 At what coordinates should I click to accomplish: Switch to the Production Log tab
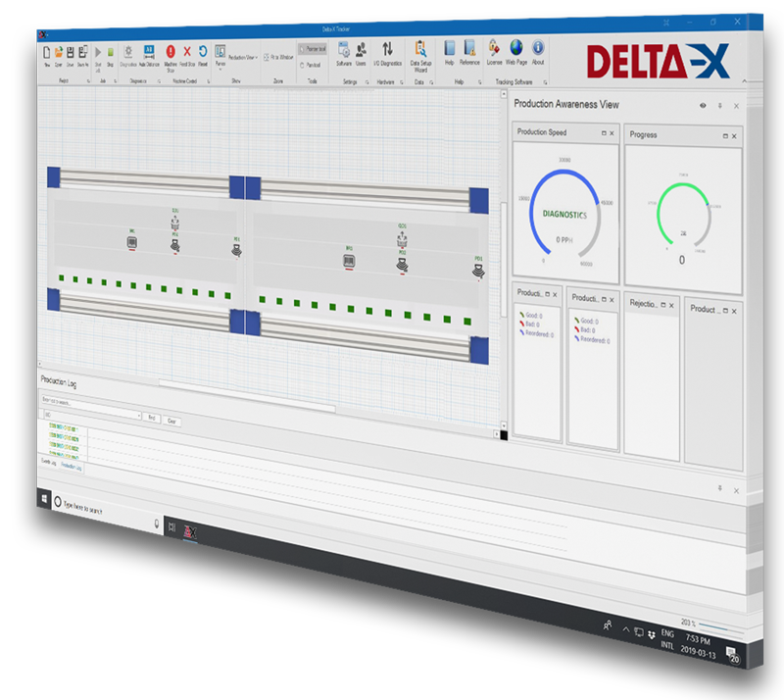click(71, 466)
